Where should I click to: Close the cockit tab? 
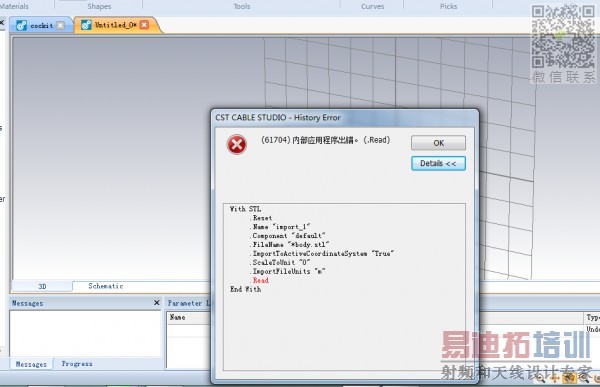60,25
